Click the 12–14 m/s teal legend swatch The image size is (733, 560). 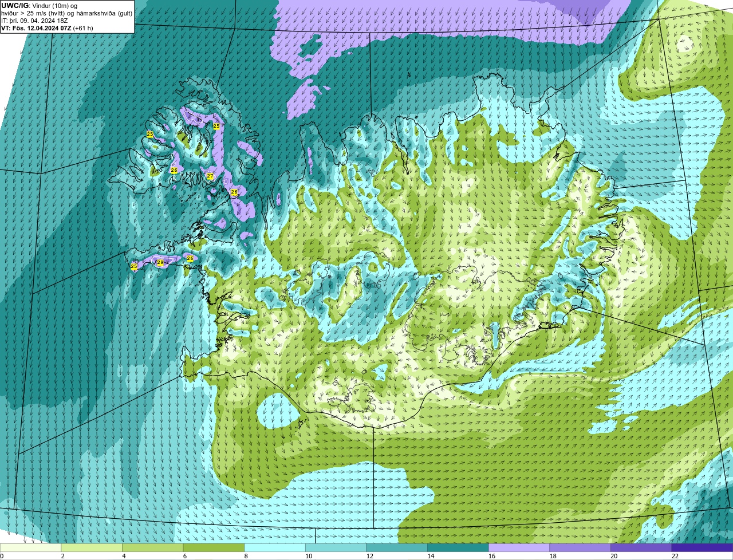(397, 547)
